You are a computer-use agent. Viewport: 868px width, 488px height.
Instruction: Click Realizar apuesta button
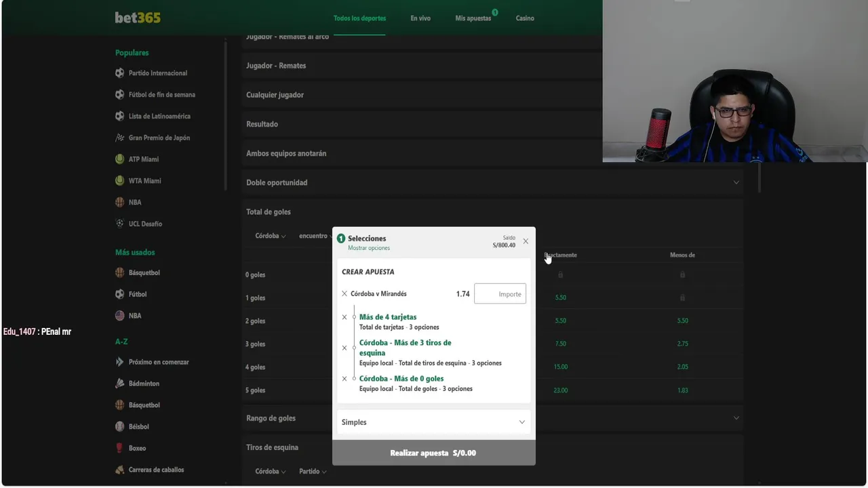coord(434,453)
